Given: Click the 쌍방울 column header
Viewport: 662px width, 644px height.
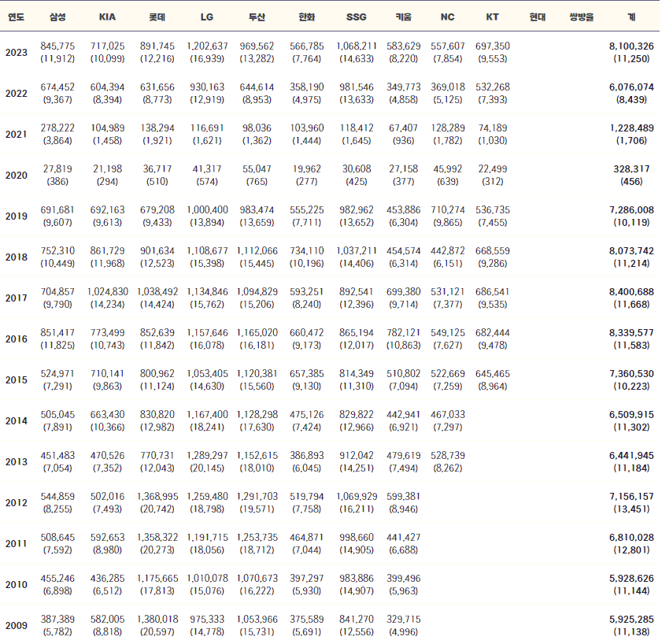Looking at the screenshot, I should [582, 17].
